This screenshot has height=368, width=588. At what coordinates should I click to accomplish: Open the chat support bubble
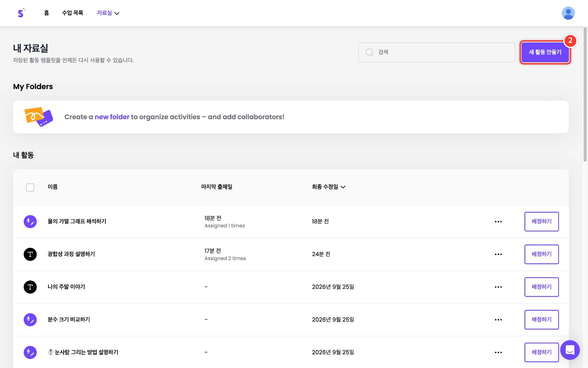click(570, 350)
